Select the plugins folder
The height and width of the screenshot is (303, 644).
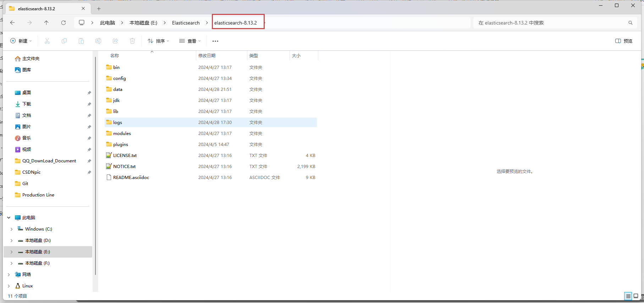pos(211,144)
